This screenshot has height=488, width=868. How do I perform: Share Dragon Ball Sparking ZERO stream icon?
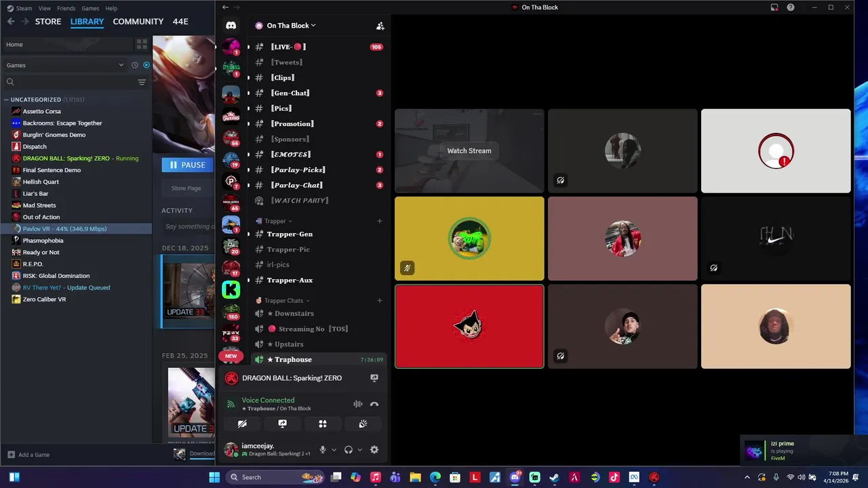tap(374, 378)
